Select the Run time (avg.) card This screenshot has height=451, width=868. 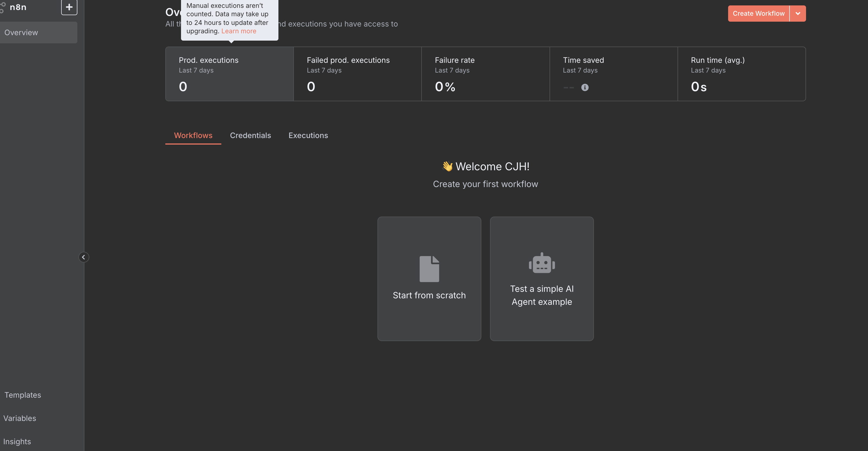[x=741, y=74]
